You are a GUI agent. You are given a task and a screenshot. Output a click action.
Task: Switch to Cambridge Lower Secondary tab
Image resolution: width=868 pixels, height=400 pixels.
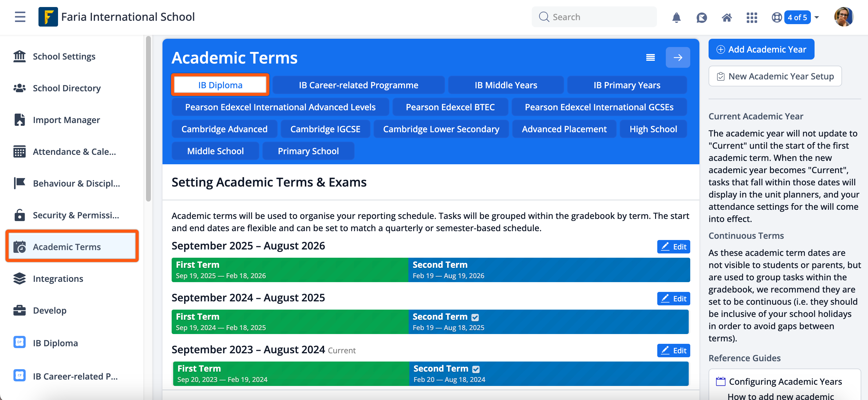point(441,129)
